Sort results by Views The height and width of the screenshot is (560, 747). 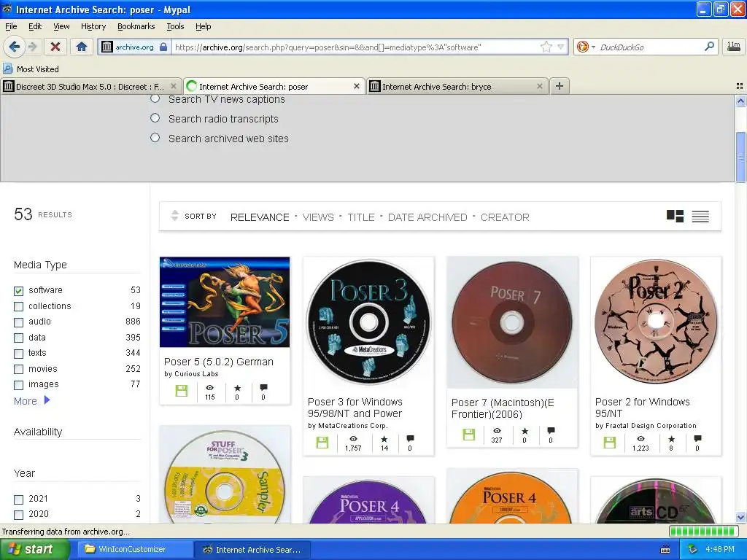pyautogui.click(x=318, y=217)
